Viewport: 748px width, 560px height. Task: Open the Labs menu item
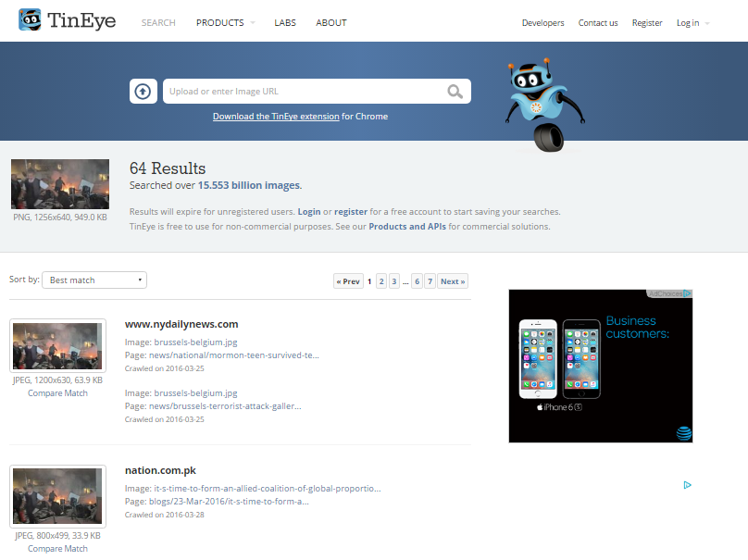click(x=285, y=22)
